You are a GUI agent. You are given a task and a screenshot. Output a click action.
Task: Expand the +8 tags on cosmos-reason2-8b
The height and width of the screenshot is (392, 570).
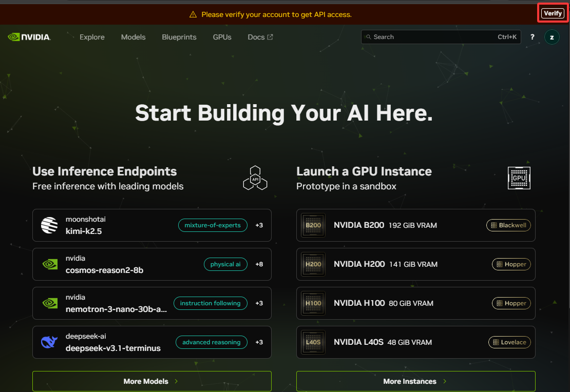click(x=259, y=264)
